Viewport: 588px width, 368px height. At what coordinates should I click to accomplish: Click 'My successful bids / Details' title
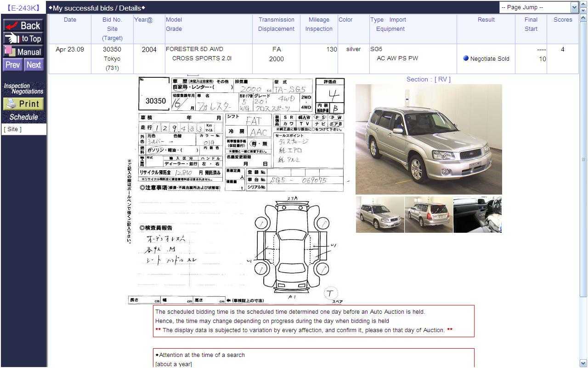tap(97, 8)
